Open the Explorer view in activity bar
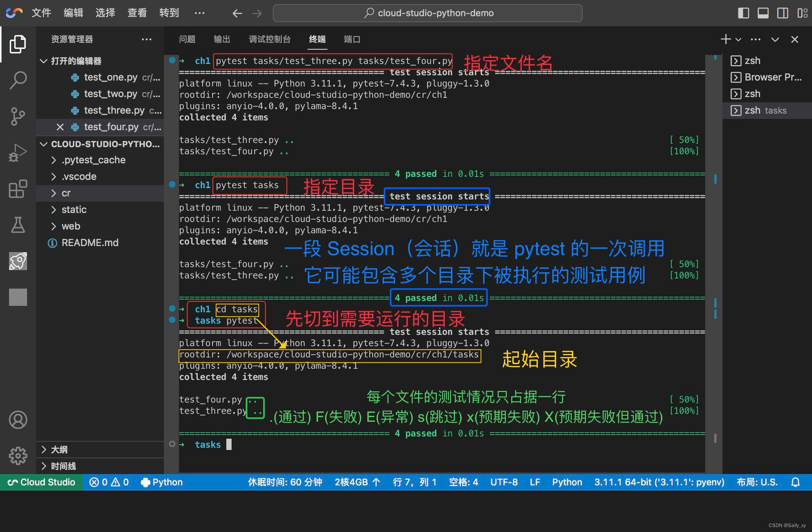 pyautogui.click(x=18, y=44)
